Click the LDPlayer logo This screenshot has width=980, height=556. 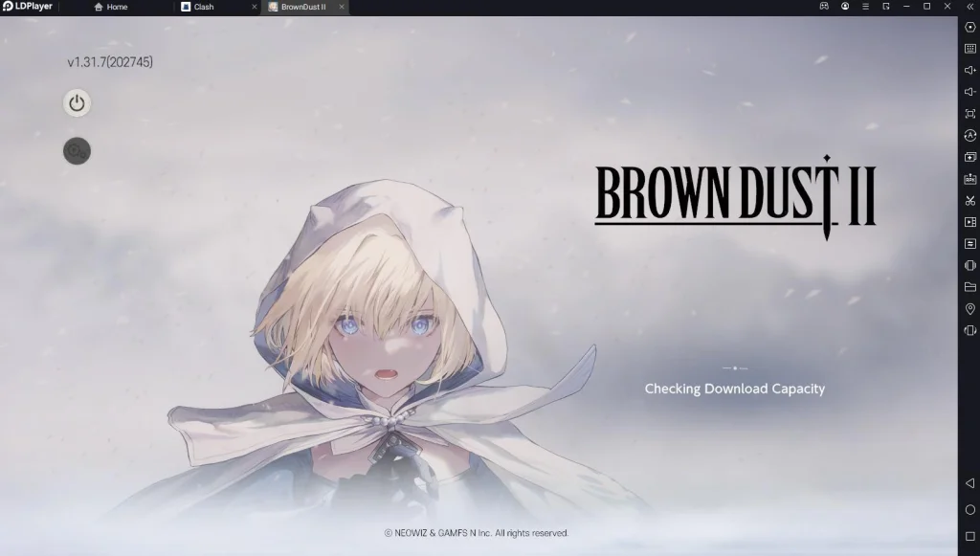point(28,7)
